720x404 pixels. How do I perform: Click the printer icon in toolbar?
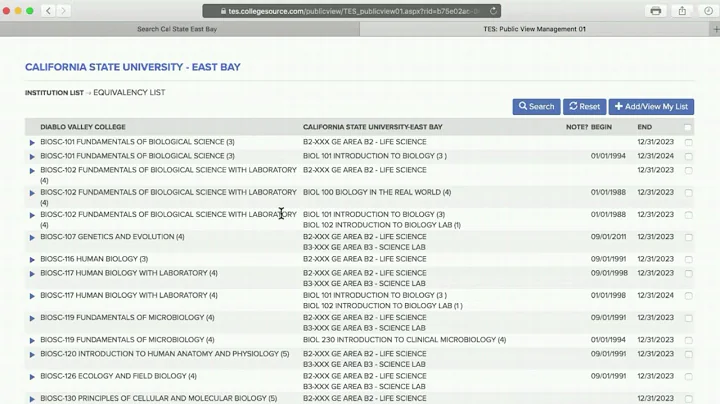[x=656, y=11]
